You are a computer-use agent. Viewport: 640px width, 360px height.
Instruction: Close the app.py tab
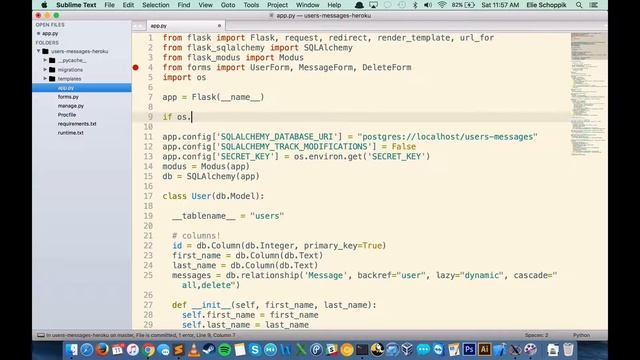click(x=219, y=26)
